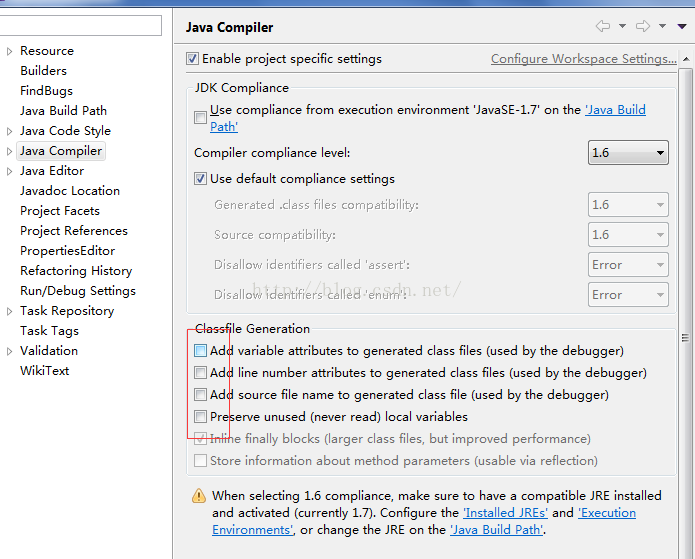This screenshot has height=559, width=695.
Task: Open the view menu triangle in header
Action: [x=682, y=27]
